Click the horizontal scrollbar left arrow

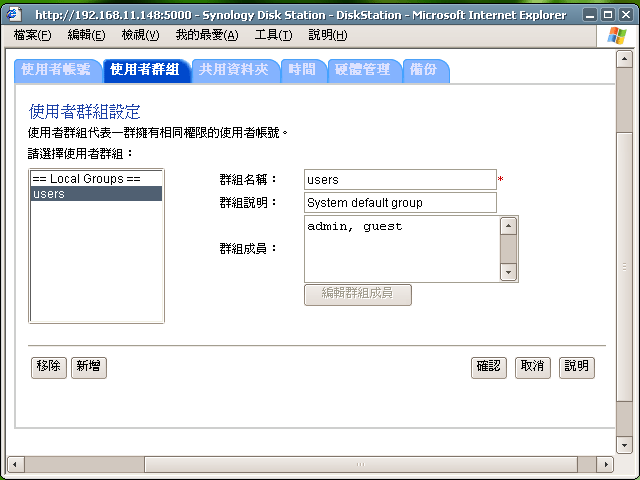(x=16, y=464)
